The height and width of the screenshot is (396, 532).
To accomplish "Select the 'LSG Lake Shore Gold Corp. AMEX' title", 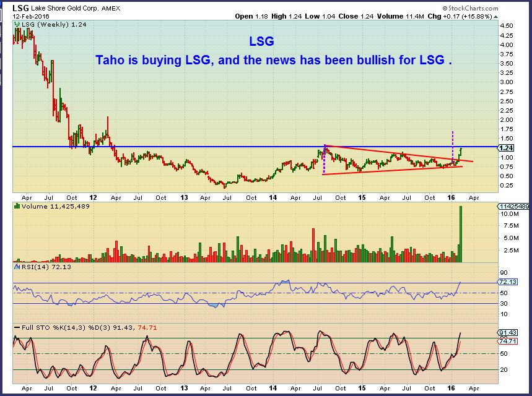I will click(x=66, y=8).
